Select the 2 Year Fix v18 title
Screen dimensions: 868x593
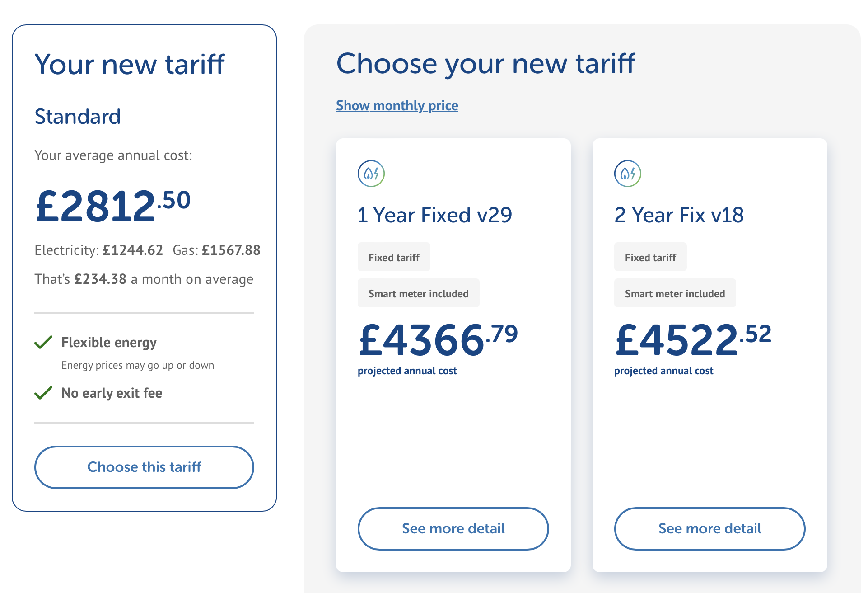click(679, 215)
